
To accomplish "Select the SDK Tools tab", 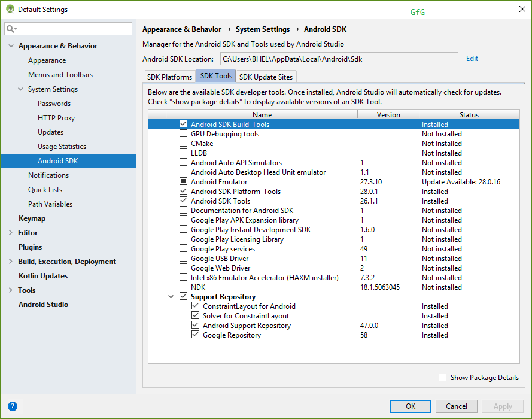I will [216, 75].
